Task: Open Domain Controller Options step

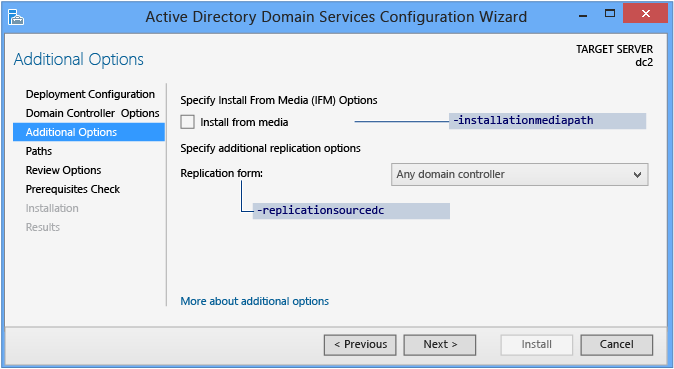Action: point(92,113)
